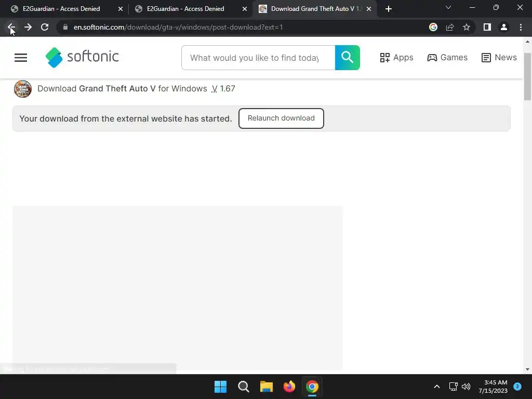This screenshot has width=532, height=399.
Task: Close the second E2Guardian tab
Action: click(x=245, y=9)
